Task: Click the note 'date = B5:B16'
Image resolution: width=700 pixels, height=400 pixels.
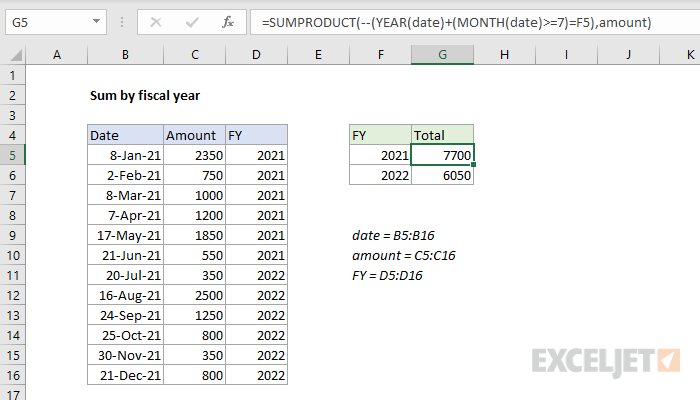Action: coord(393,235)
